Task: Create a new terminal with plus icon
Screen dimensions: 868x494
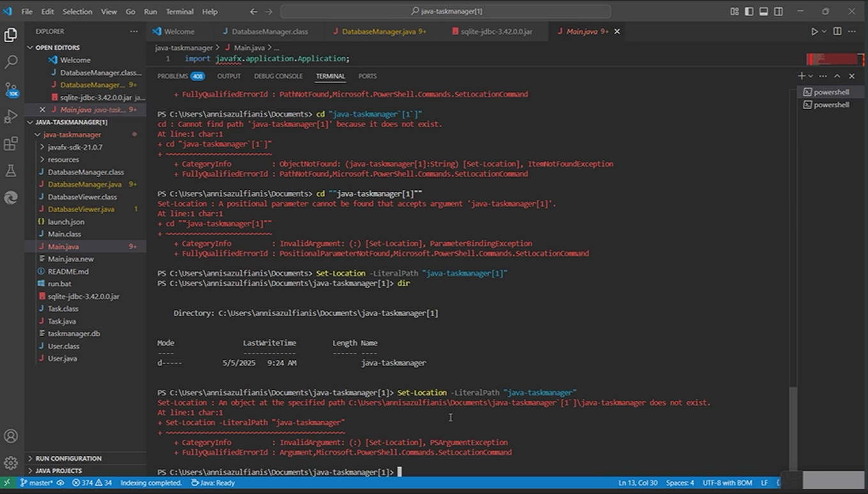Action: click(x=802, y=76)
